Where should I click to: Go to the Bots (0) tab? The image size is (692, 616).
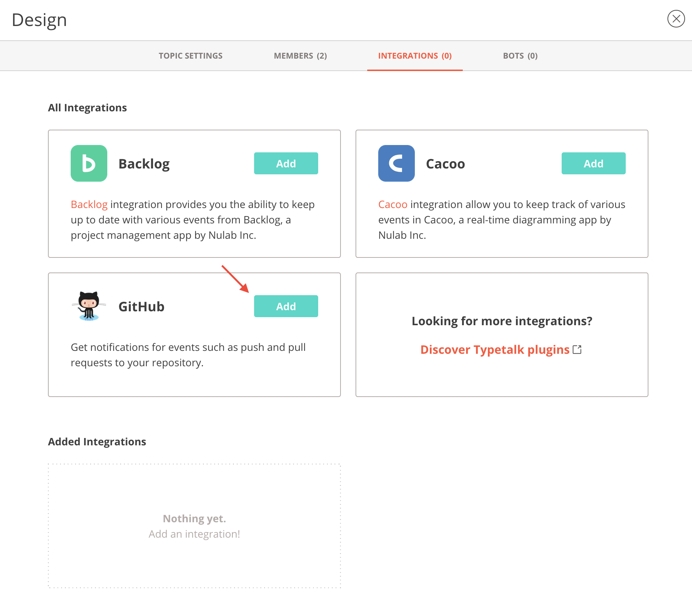[520, 56]
